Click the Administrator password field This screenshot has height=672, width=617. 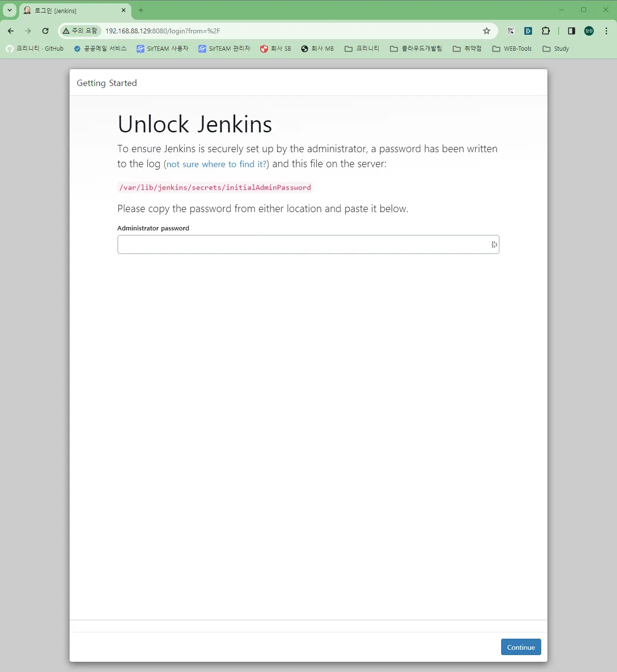click(x=308, y=244)
